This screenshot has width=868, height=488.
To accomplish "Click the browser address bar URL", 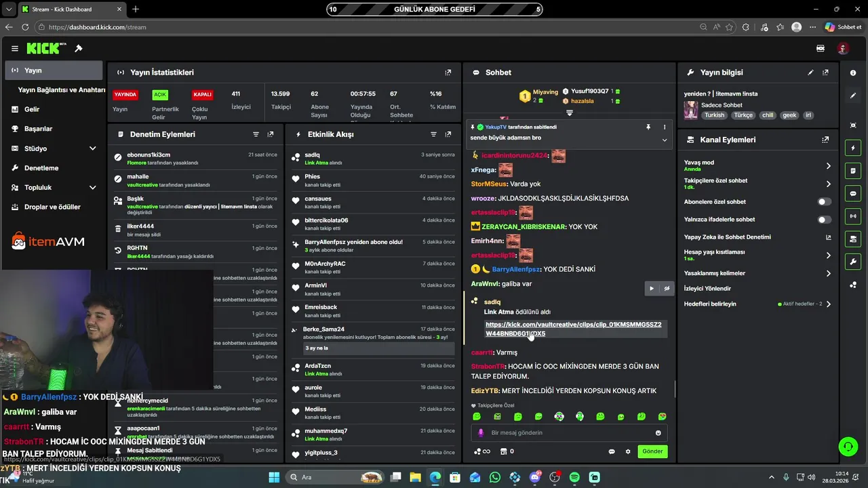I will (98, 27).
